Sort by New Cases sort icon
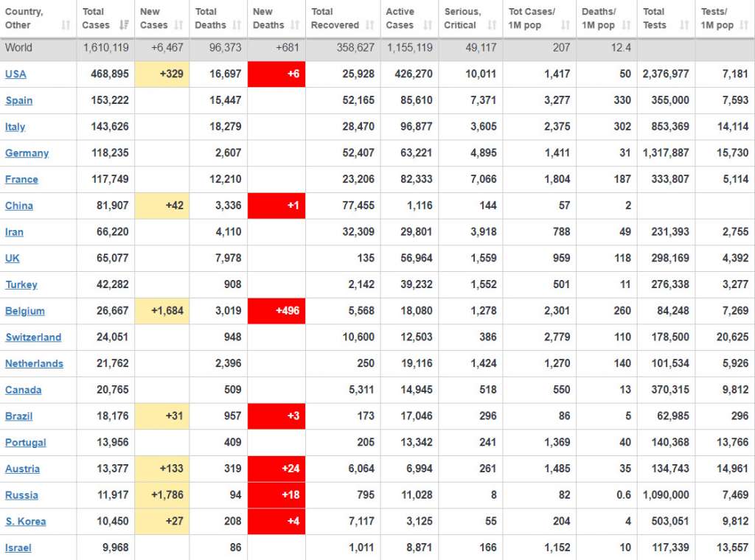 [x=178, y=25]
